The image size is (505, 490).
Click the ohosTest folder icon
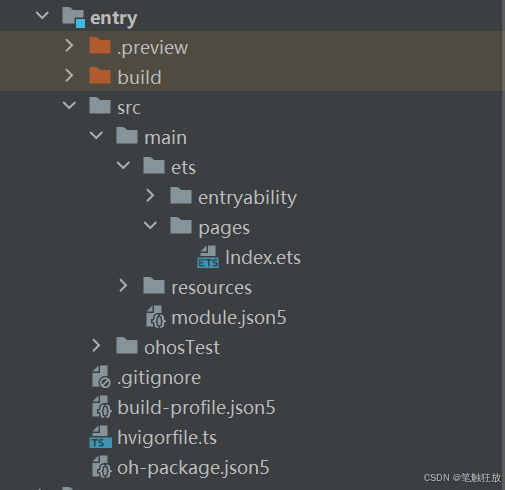(x=127, y=346)
